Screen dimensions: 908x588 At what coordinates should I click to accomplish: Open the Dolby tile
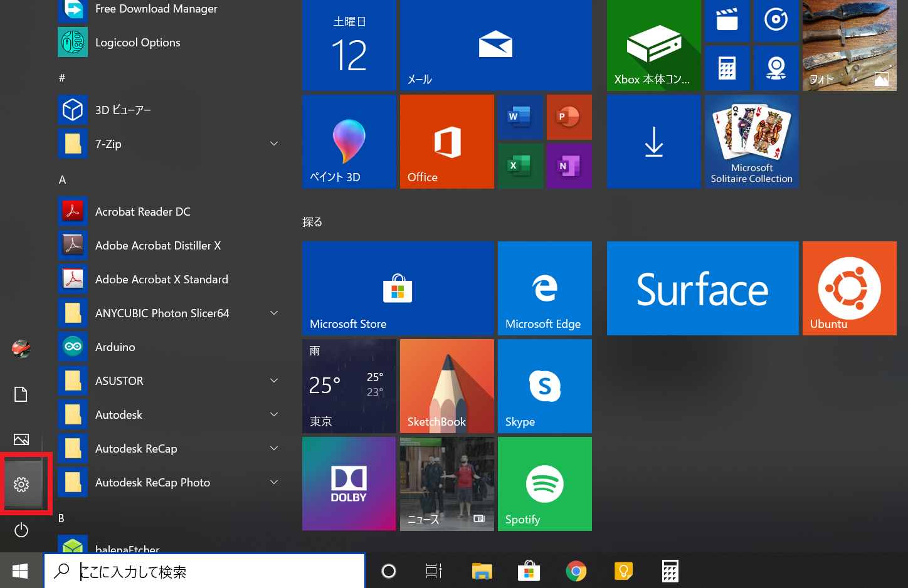point(349,484)
